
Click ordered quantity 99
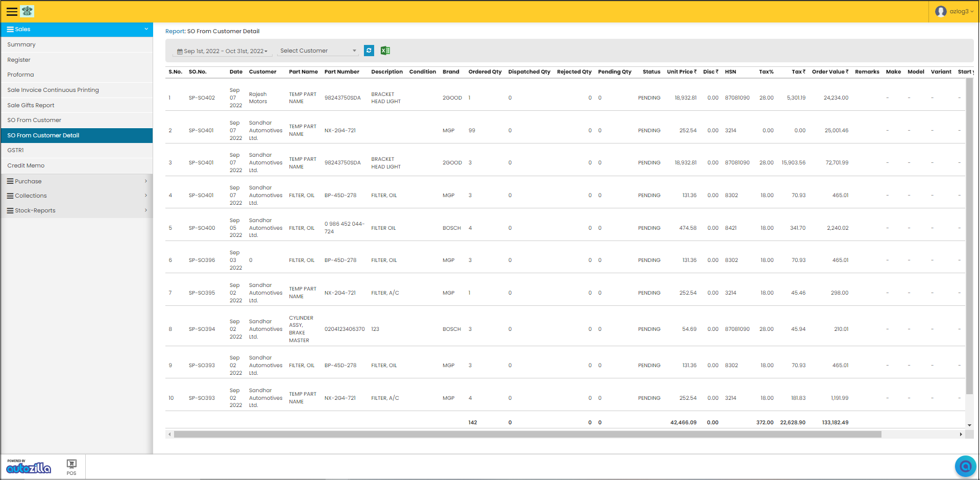[x=472, y=131]
